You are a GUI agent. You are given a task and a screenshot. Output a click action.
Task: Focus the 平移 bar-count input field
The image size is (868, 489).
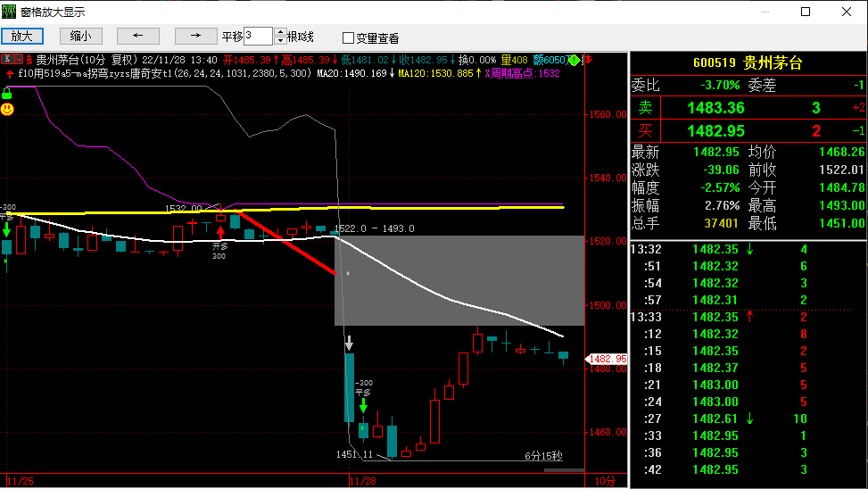coord(259,37)
